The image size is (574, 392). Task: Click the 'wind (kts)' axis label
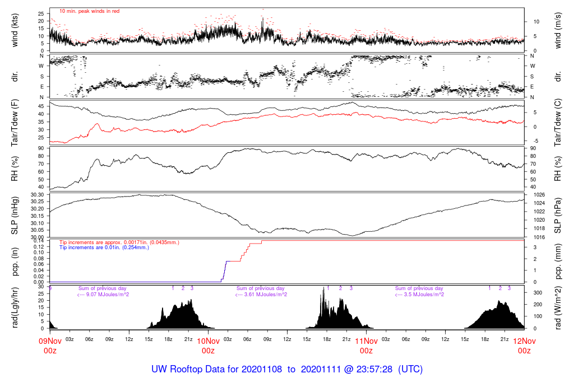click(15, 30)
